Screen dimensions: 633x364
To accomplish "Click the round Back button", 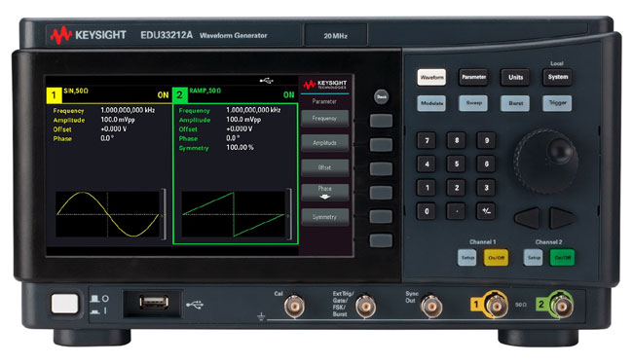I will (381, 97).
